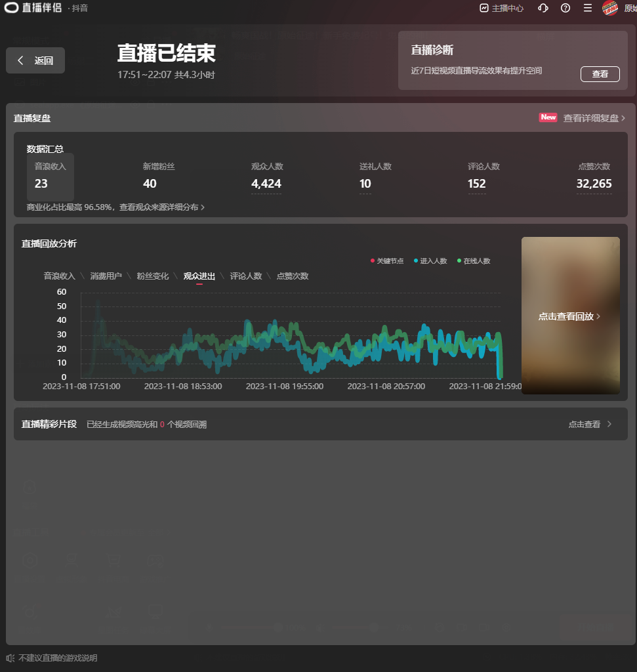Click the back arrow icon beside 返回
The image size is (637, 672).
click(x=21, y=60)
